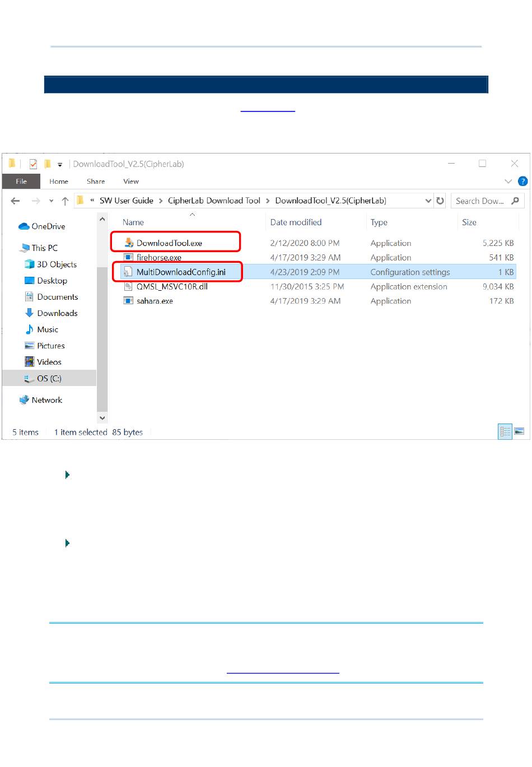
Task: Expand the address bar history dropdown
Action: [x=428, y=201]
